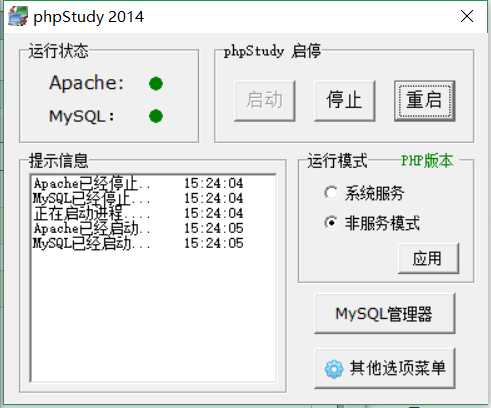Select the 非服务模式 radio option
The width and height of the screenshot is (491, 408).
click(372, 222)
